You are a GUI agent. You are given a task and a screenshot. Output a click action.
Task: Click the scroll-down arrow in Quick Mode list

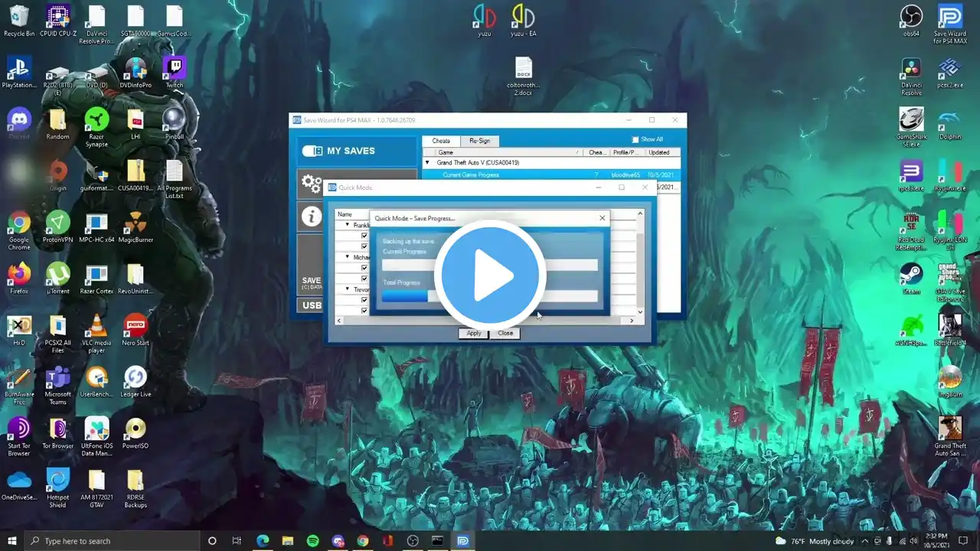pyautogui.click(x=640, y=312)
